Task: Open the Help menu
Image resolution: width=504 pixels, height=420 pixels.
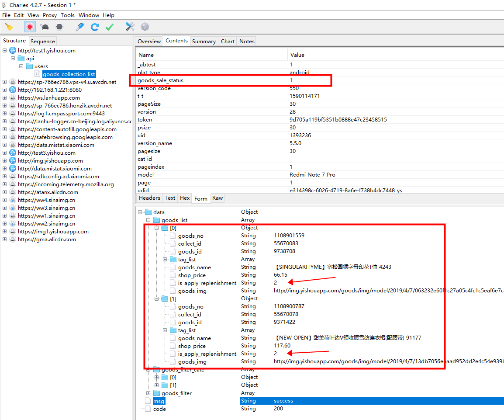Action: (108, 15)
